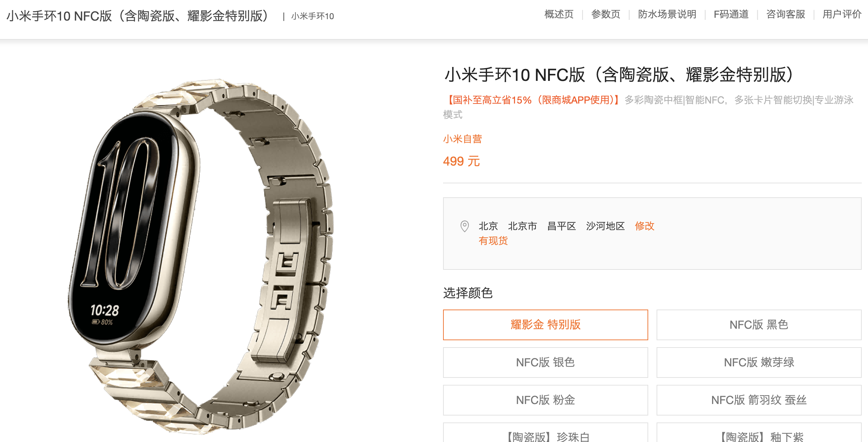Select the 耀影金 特别版 color option
Screen dimensions: 868x442
point(546,325)
